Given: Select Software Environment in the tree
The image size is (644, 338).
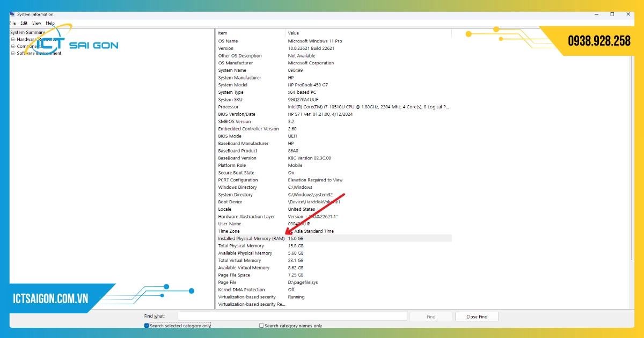Looking at the screenshot, I should (x=39, y=53).
